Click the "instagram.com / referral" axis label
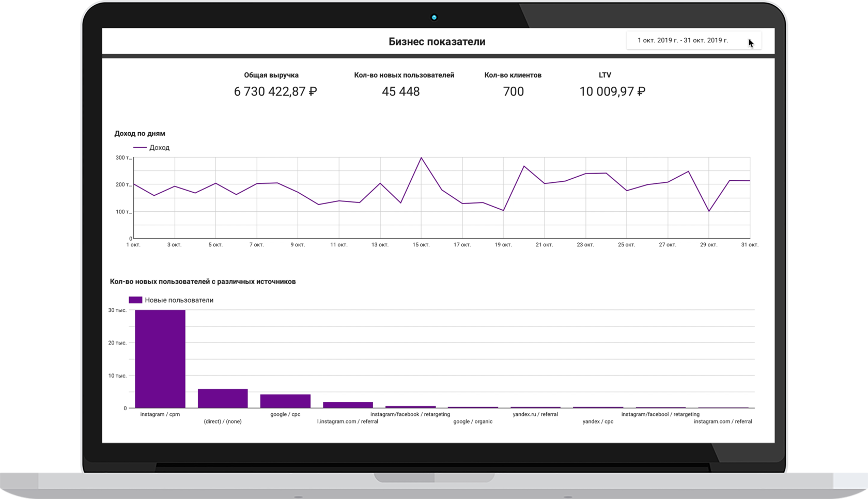868x499 pixels. (x=723, y=422)
